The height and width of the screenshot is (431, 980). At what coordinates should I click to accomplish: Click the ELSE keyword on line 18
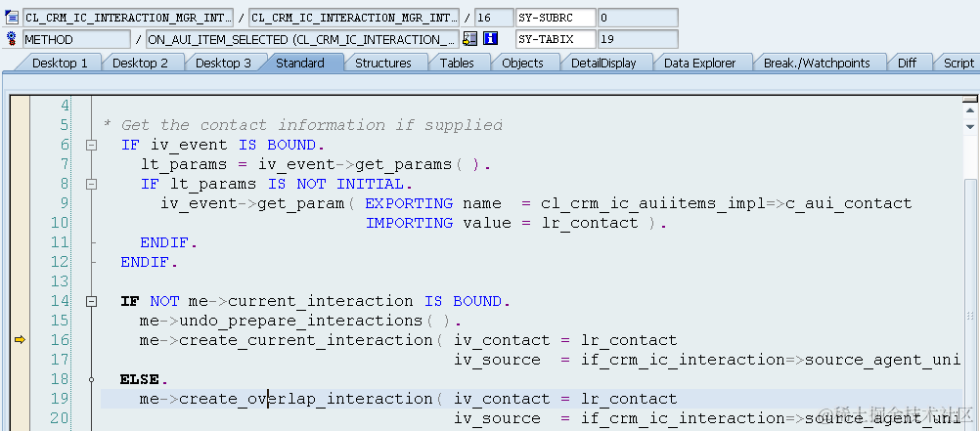point(140,379)
